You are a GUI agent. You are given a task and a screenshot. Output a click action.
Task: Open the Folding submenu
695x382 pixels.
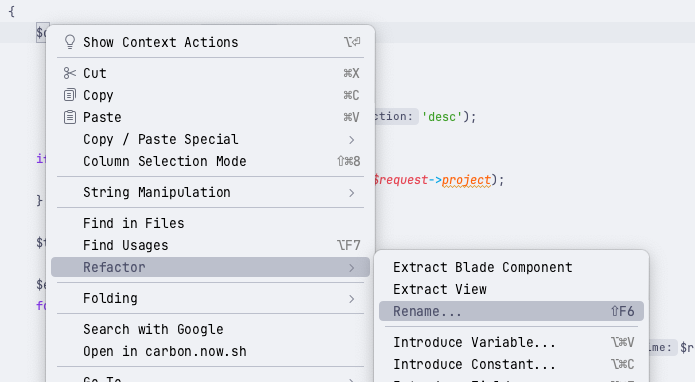(x=211, y=298)
